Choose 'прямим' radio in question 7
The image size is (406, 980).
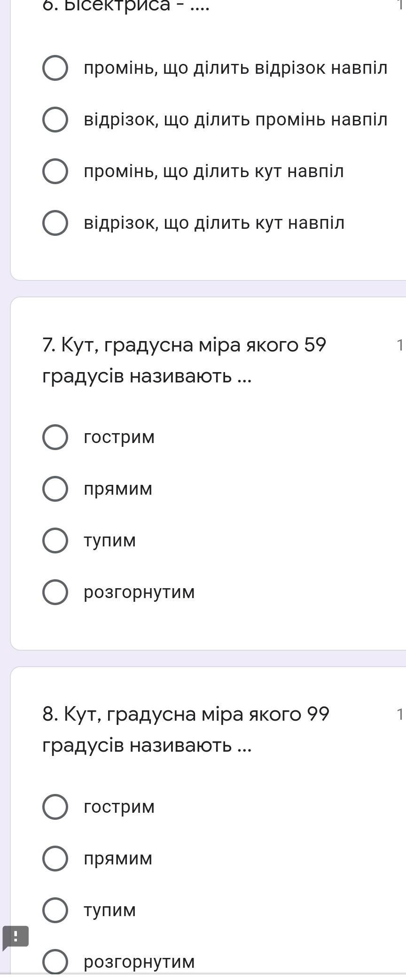point(55,489)
